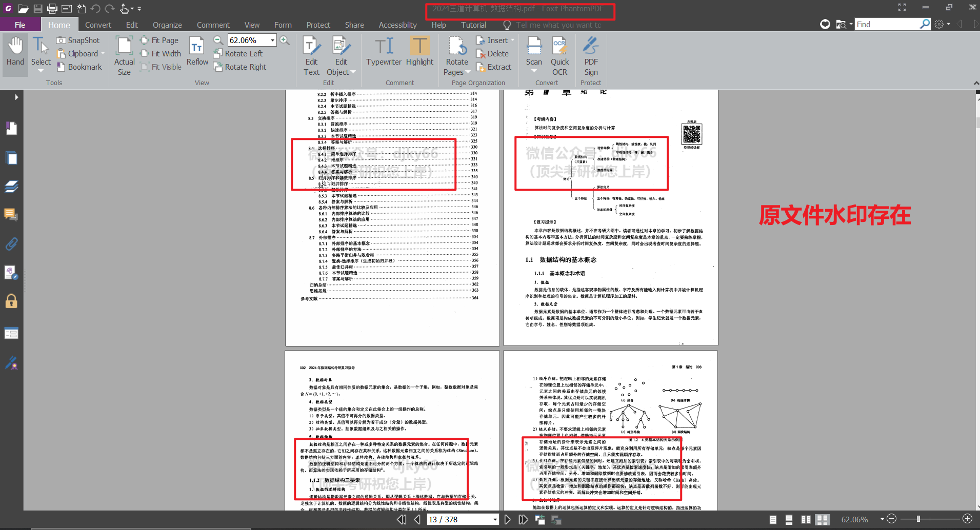Open the layers side panel

point(11,187)
